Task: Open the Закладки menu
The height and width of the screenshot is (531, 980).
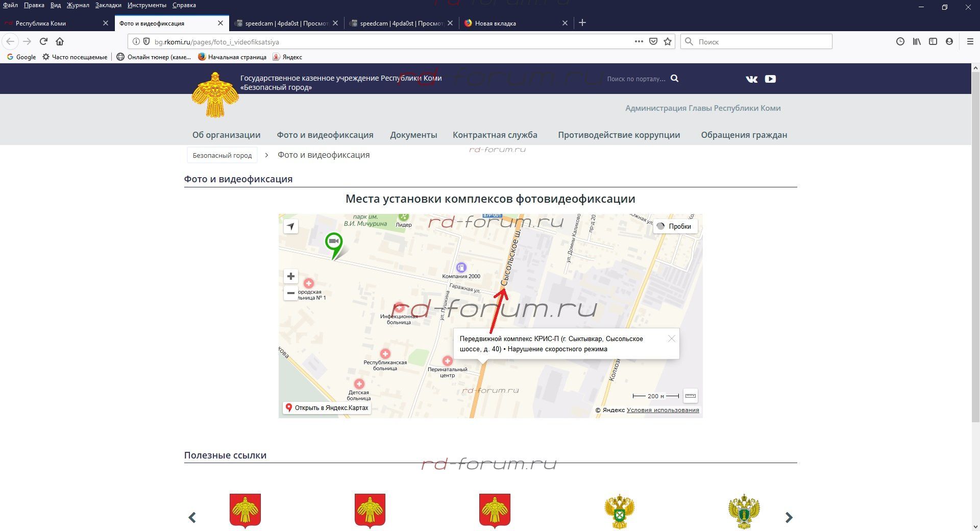Action: (x=108, y=5)
